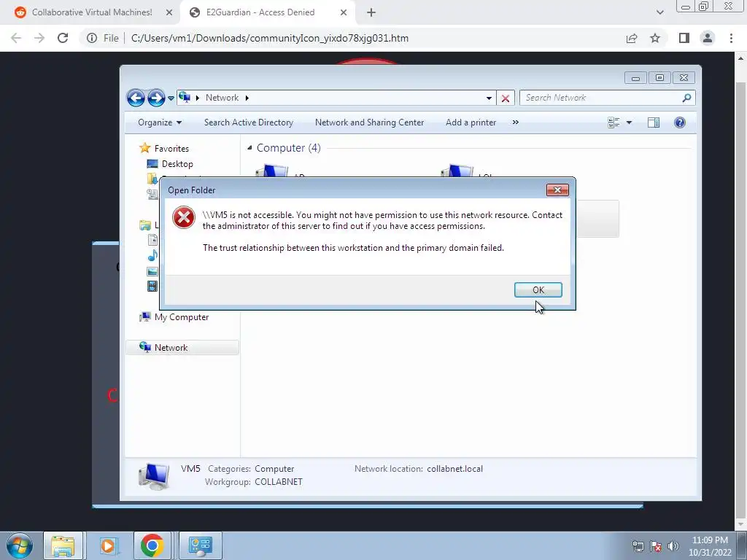Select Favorites in navigation pane
747x560 pixels.
(171, 149)
